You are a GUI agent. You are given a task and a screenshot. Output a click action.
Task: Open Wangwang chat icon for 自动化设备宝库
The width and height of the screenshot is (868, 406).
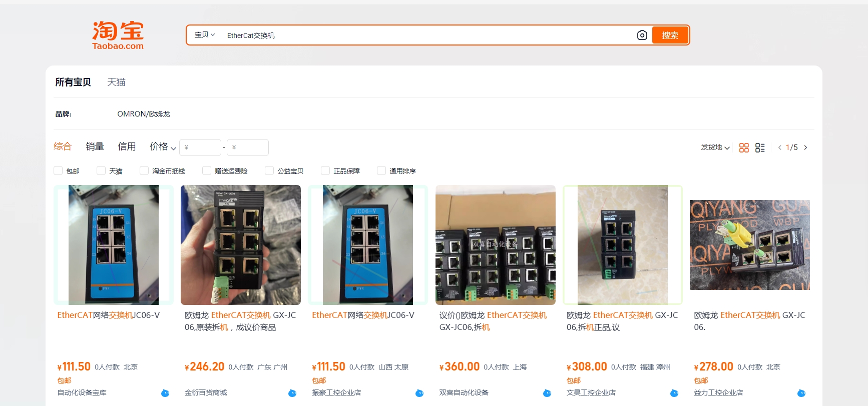pyautogui.click(x=165, y=393)
